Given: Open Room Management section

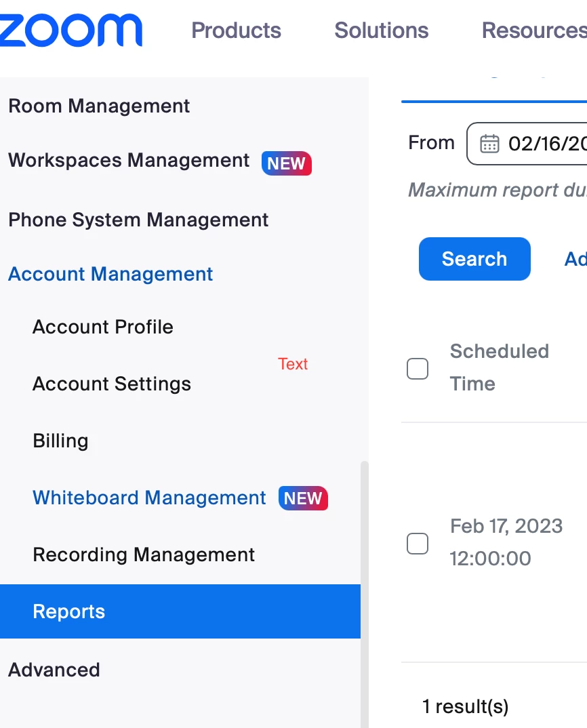Looking at the screenshot, I should point(99,106).
